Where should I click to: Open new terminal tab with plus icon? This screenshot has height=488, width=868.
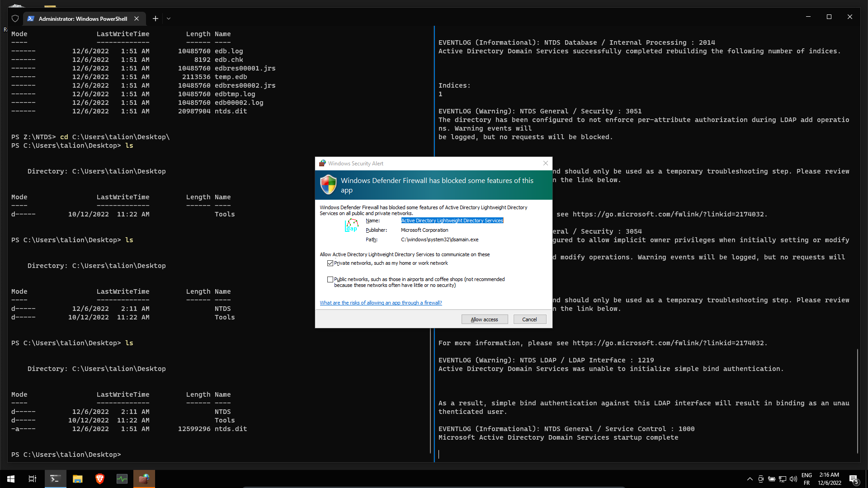pos(155,19)
